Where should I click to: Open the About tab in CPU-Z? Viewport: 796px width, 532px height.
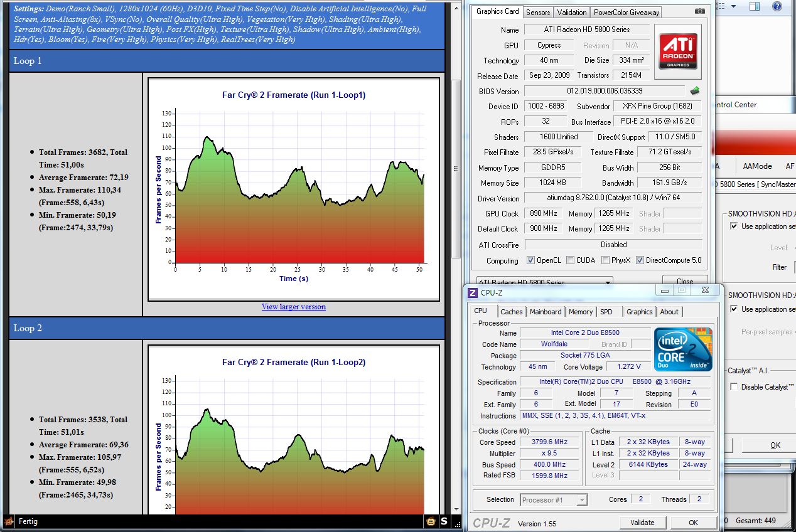(x=669, y=312)
